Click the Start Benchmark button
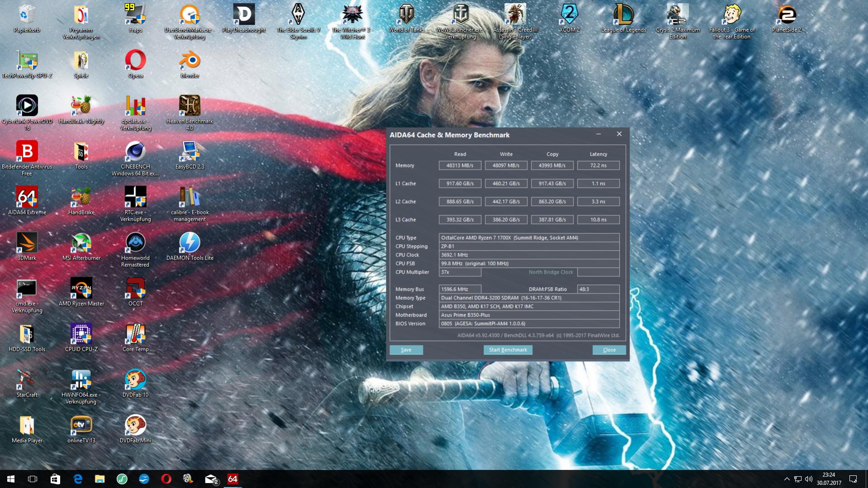The width and height of the screenshot is (868, 488). pyautogui.click(x=508, y=350)
